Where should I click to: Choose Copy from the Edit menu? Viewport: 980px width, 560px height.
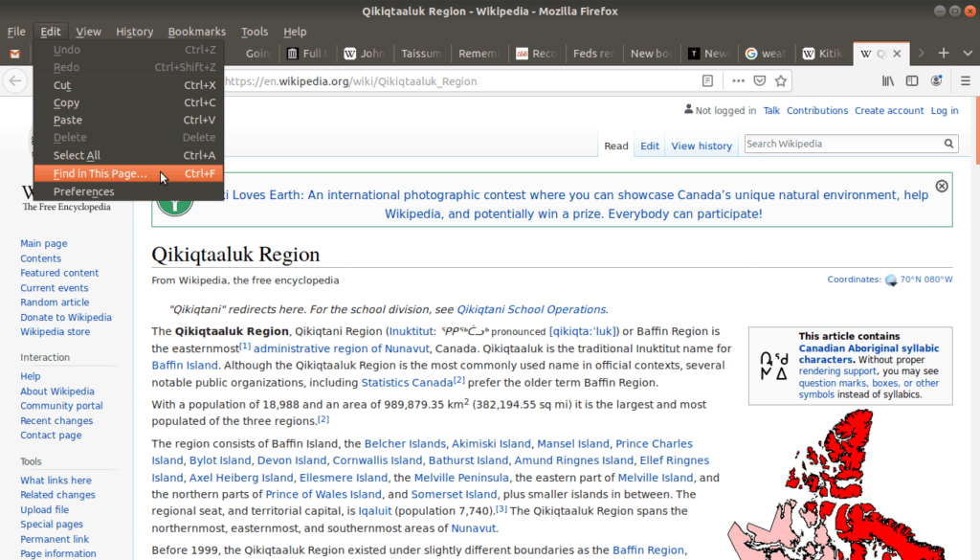pos(129,102)
